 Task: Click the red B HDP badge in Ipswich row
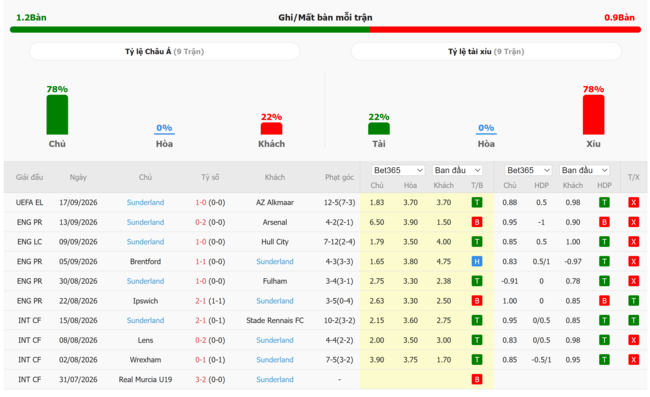pos(604,301)
